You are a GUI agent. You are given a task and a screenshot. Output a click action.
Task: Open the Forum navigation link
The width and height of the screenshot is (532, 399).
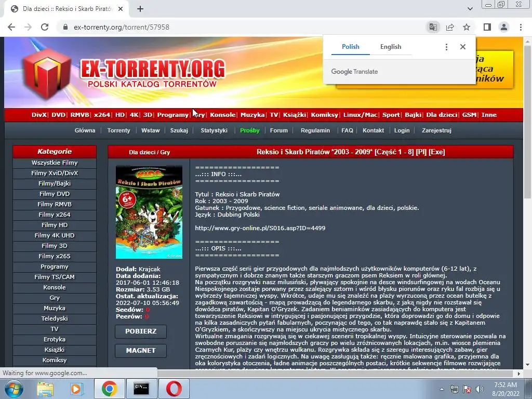(279, 130)
